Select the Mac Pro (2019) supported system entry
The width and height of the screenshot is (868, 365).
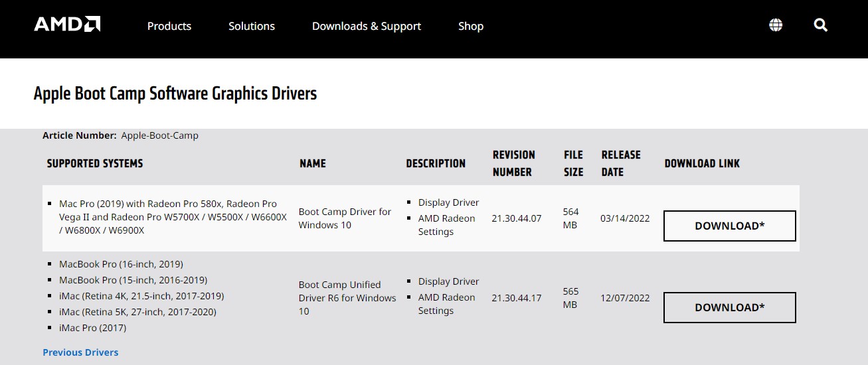point(173,217)
